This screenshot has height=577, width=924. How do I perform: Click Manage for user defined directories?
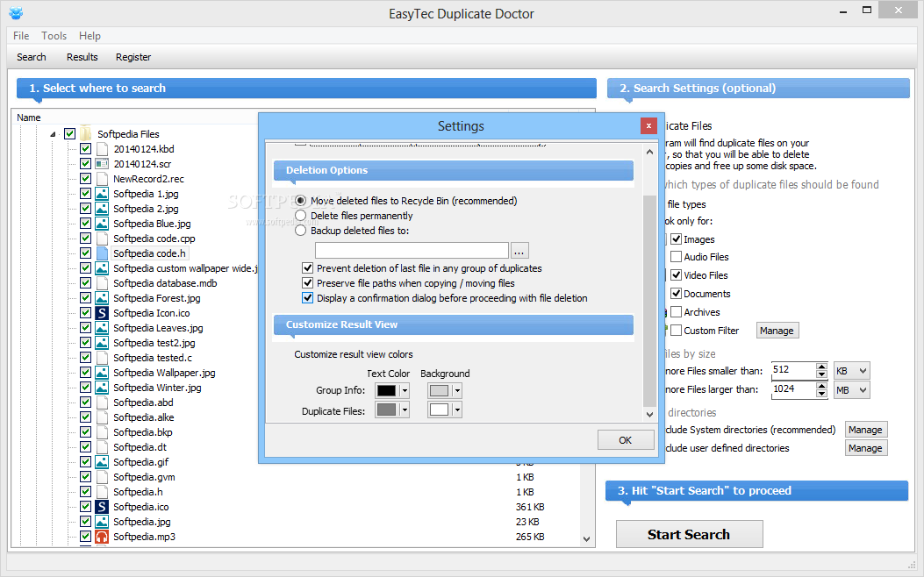[x=865, y=448]
